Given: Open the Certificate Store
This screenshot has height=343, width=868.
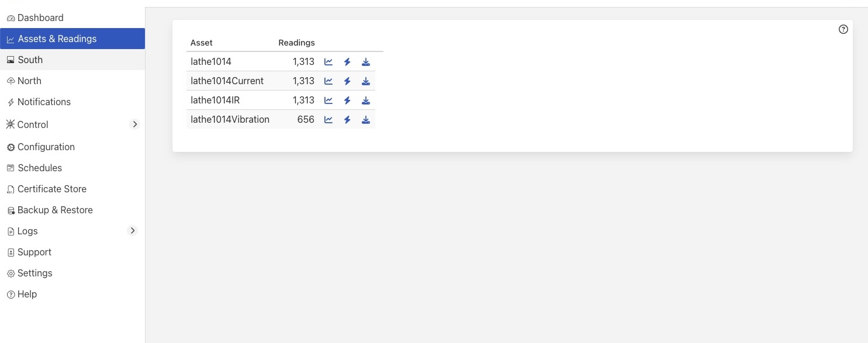Looking at the screenshot, I should click(x=52, y=189).
